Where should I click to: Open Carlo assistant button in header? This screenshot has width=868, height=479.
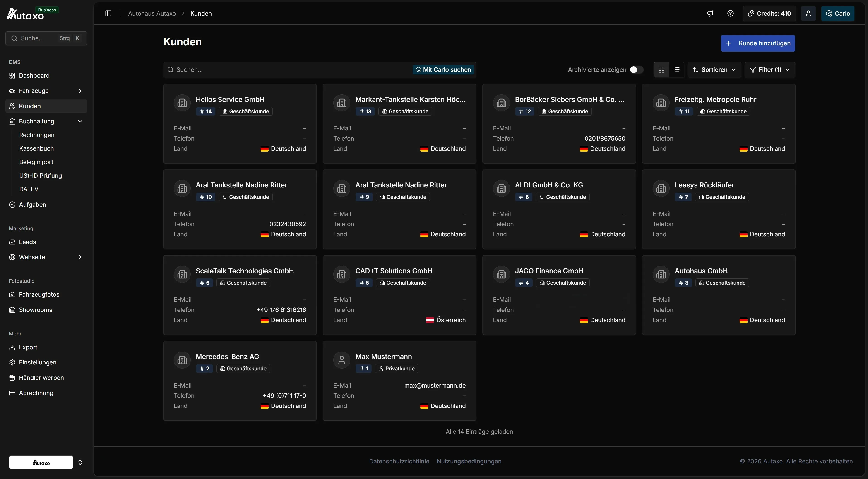coord(838,14)
